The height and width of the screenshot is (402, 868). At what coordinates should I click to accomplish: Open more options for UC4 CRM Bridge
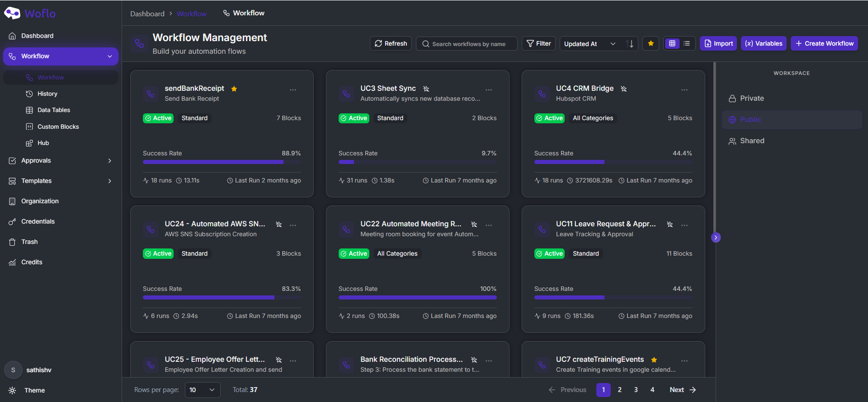coord(684,90)
